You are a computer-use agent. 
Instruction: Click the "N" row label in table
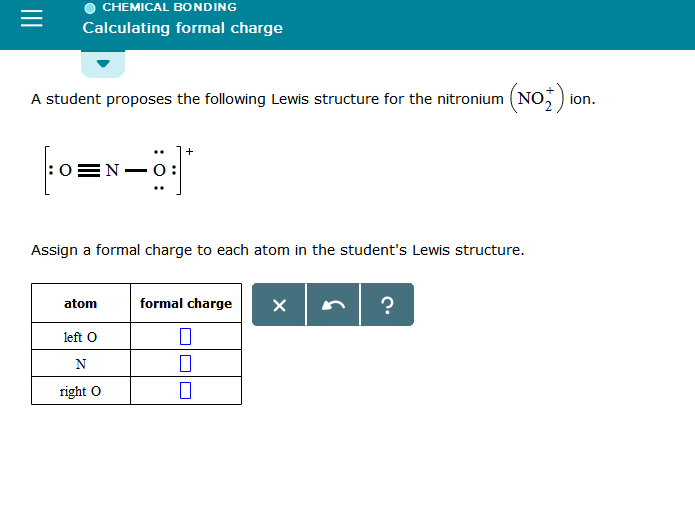(x=81, y=363)
